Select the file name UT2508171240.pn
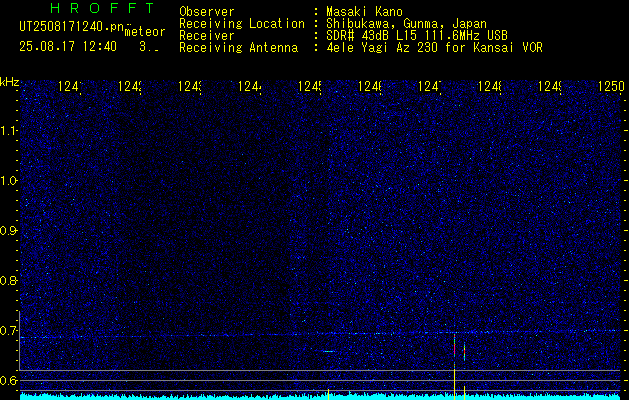 (x=72, y=27)
